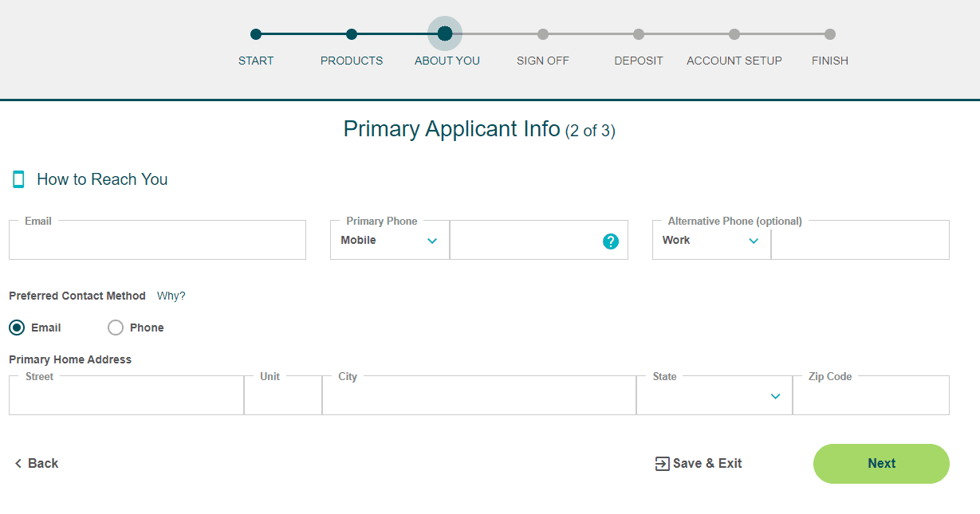Click the phone icon beside How to Reach You
The height and width of the screenshot is (514, 980).
[x=18, y=179]
